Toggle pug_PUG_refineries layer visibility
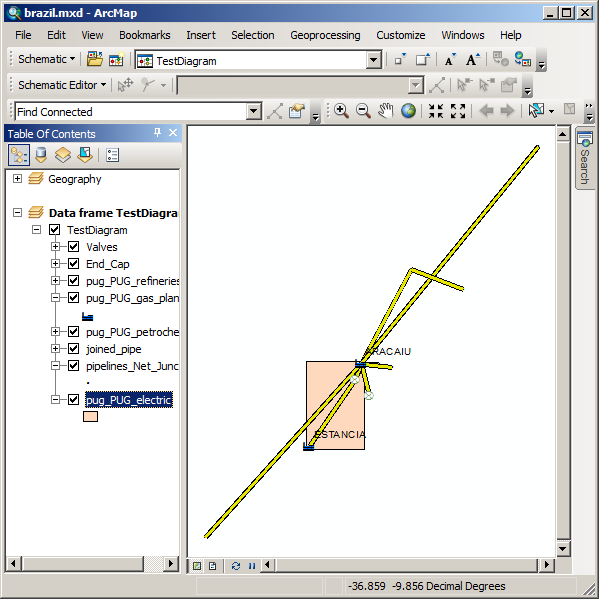 [x=73, y=280]
